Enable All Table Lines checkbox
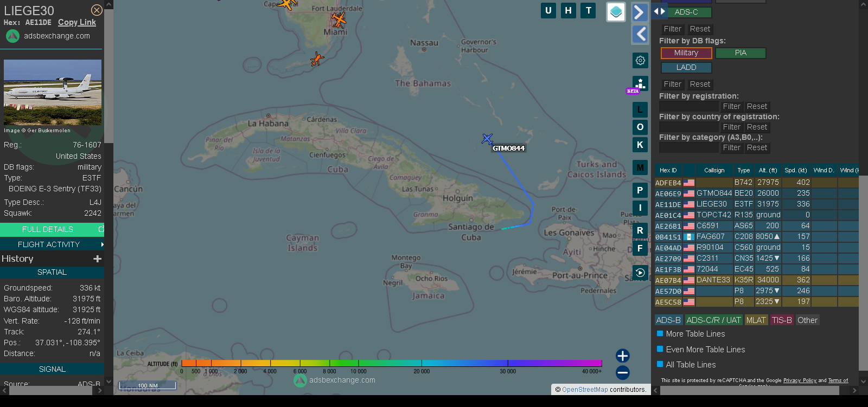 (x=660, y=364)
